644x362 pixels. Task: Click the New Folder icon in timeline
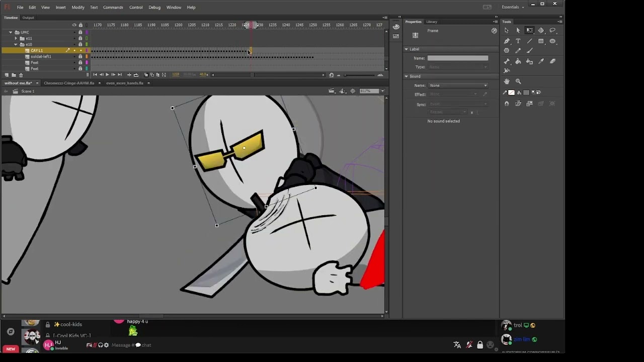[x=14, y=75]
